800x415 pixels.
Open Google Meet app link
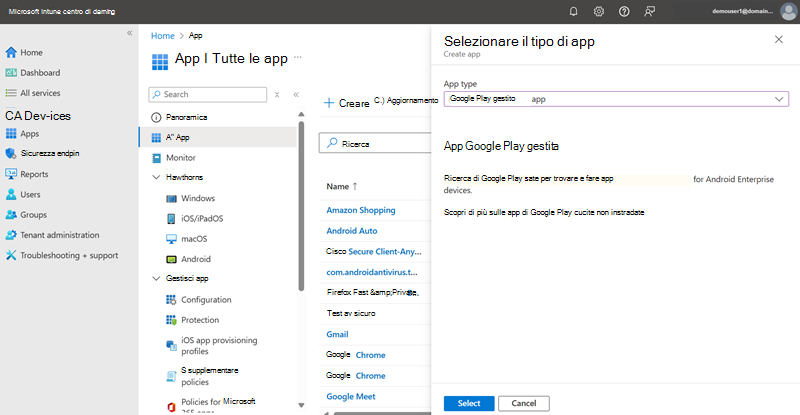351,396
